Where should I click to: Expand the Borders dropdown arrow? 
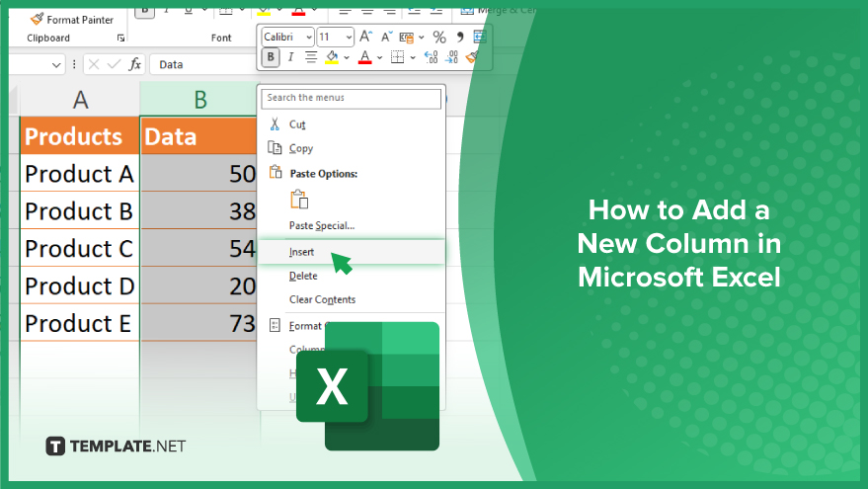[x=413, y=57]
